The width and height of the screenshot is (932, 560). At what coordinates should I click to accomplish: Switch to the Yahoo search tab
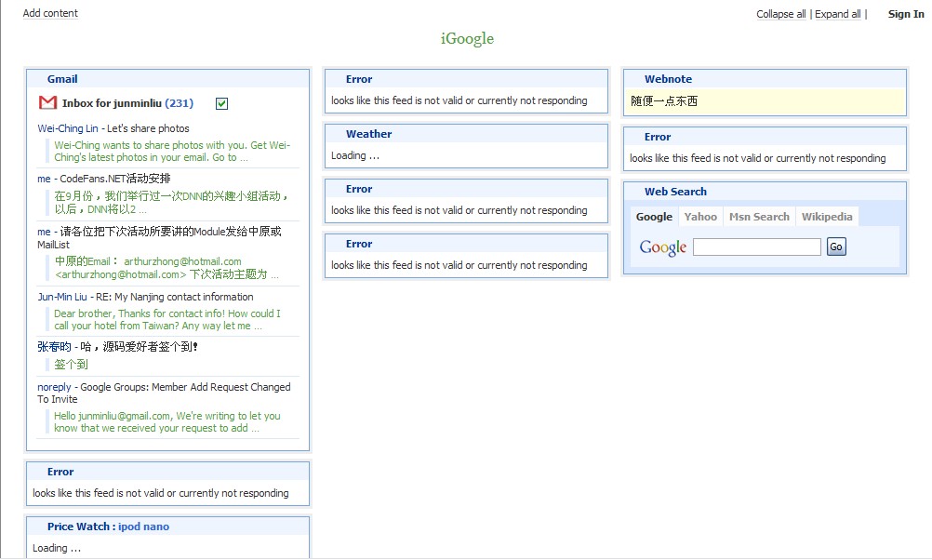pyautogui.click(x=700, y=217)
